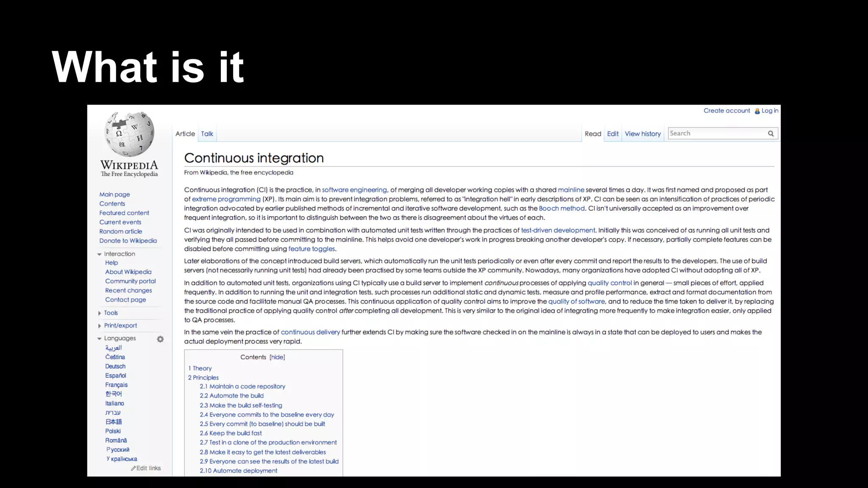Expand the Tools sidebar section
868x488 pixels.
pos(99,313)
